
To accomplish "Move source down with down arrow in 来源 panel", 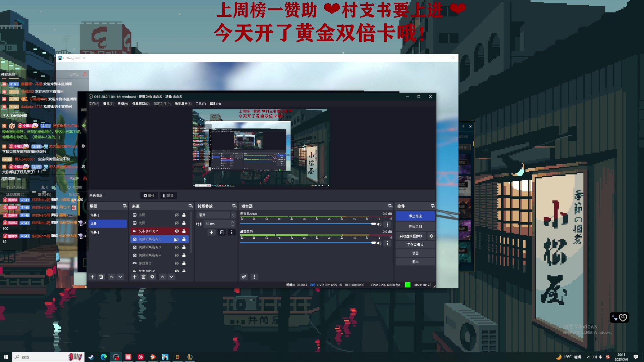I will pos(171,277).
